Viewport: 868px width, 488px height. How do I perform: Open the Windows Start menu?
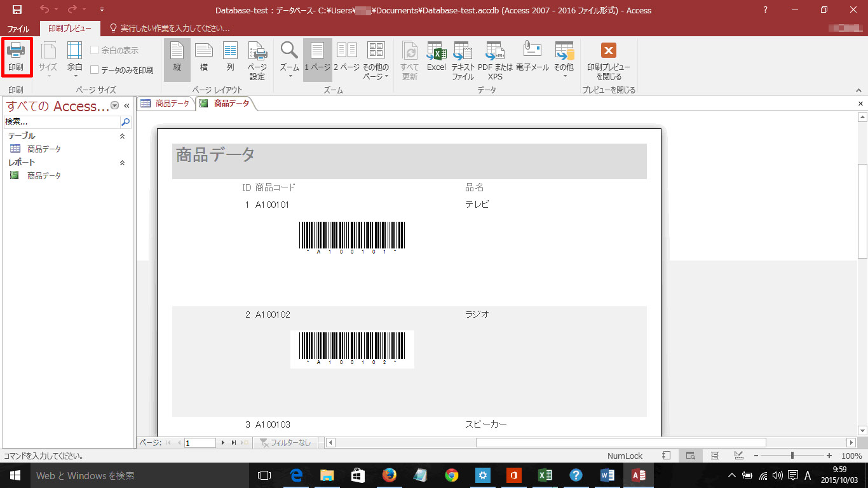coord(15,475)
